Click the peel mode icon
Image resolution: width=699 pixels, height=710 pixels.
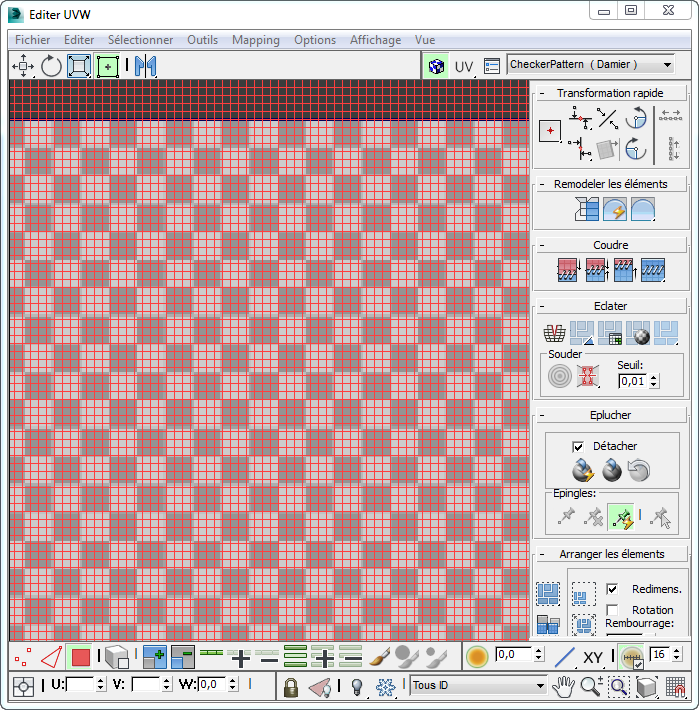point(612,470)
